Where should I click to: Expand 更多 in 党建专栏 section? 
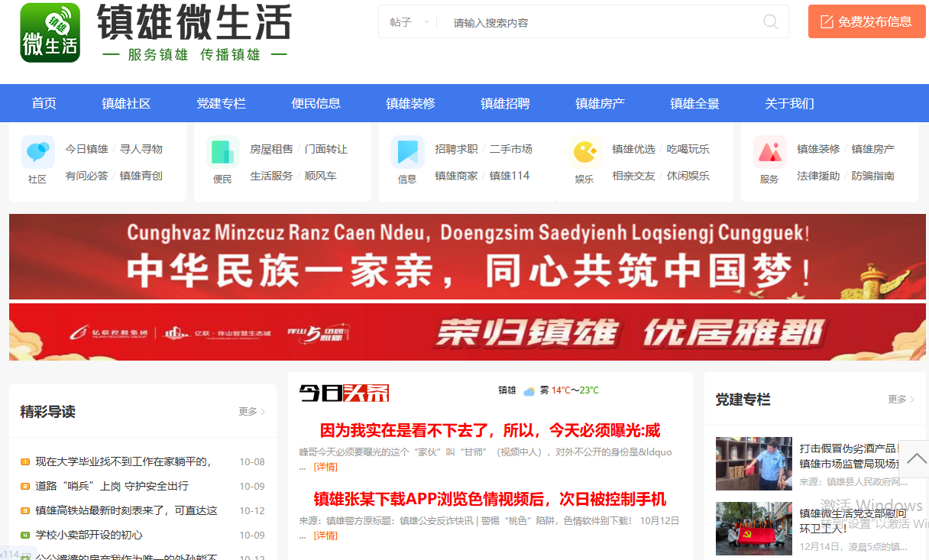click(901, 400)
